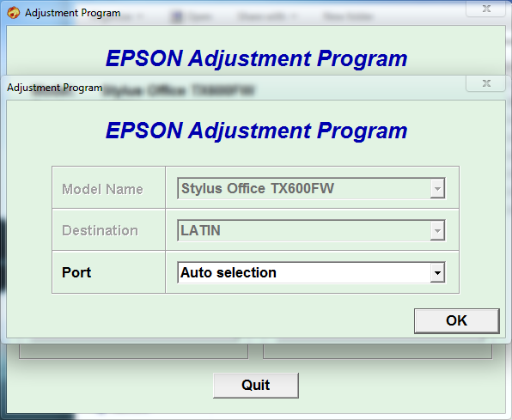
Task: Click the Destination label
Action: (100, 230)
